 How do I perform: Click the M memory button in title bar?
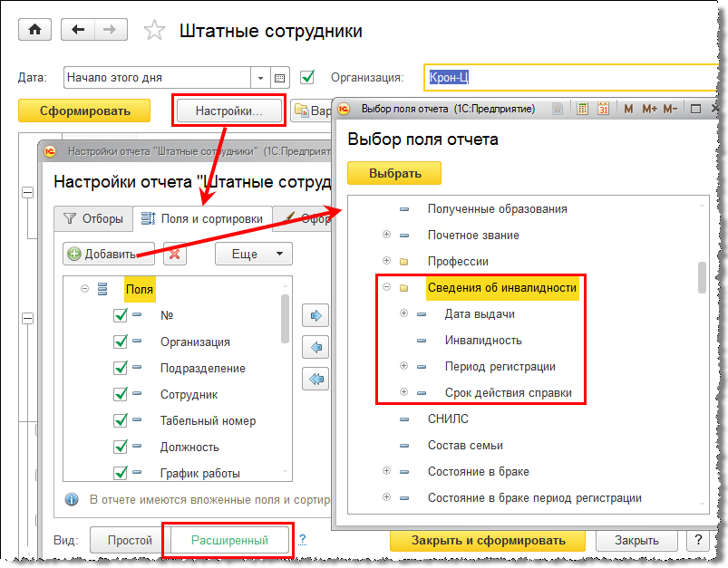(x=628, y=109)
